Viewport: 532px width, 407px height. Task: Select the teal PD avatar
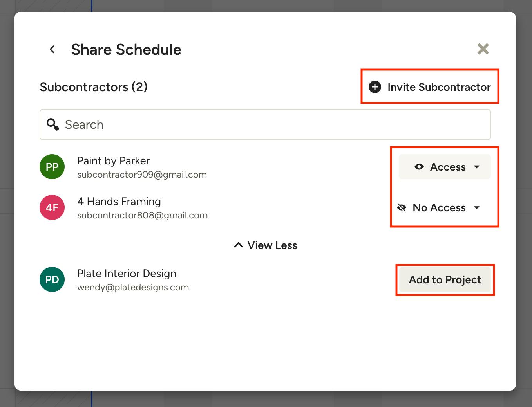pyautogui.click(x=52, y=279)
